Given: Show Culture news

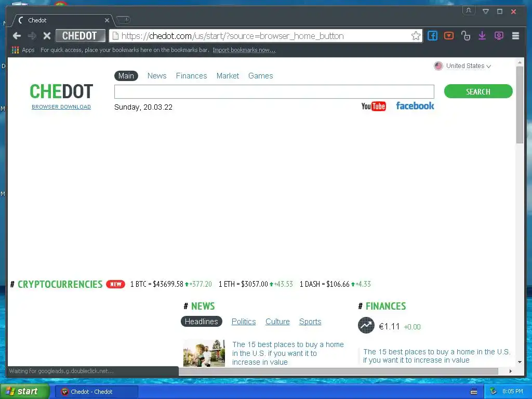Looking at the screenshot, I should coord(277,321).
